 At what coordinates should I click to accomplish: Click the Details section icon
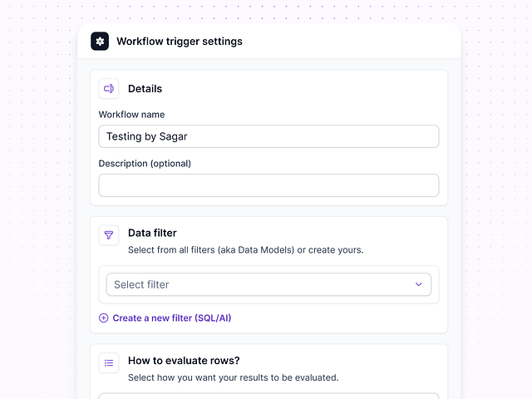(109, 89)
